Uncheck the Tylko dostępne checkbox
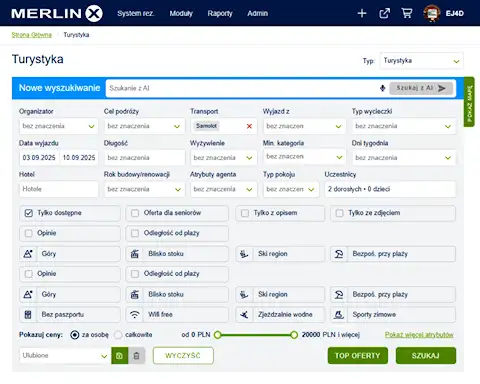This screenshot has width=480, height=384. tap(29, 213)
